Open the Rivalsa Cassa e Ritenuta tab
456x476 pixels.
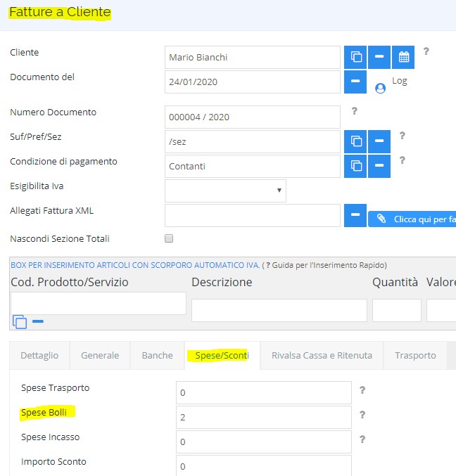322,355
